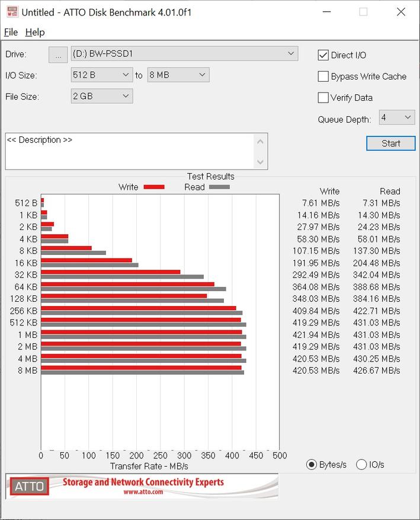420x520 pixels.
Task: Select the Bytes/s radio button
Action: 312,464
